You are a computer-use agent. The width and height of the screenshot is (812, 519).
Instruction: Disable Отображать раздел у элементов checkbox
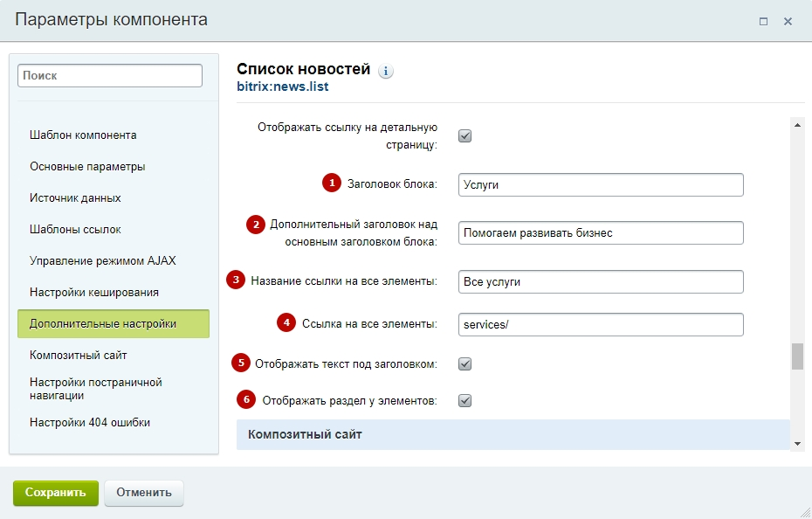[465, 401]
